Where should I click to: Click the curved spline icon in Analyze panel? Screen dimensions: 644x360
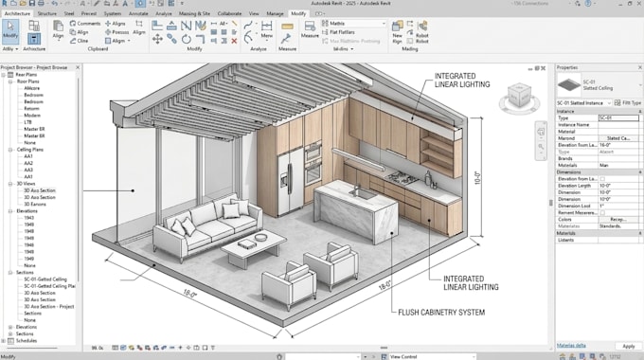point(248,25)
